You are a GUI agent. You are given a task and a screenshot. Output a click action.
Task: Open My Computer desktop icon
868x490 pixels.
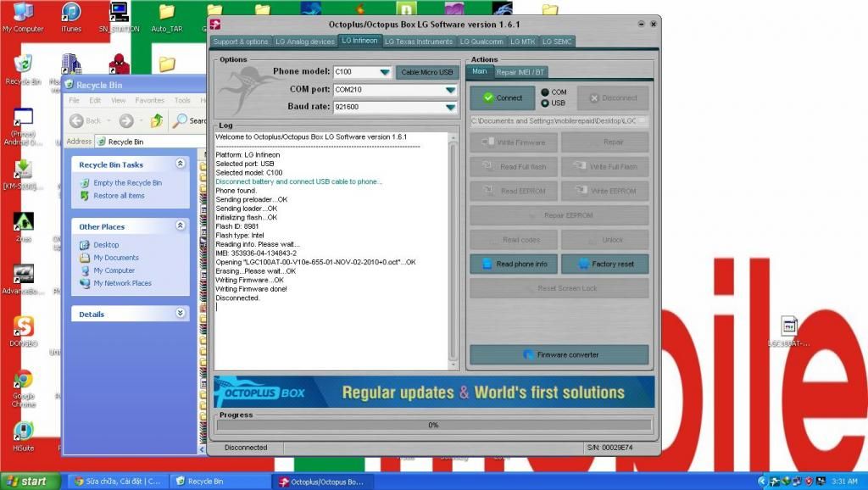tap(23, 17)
